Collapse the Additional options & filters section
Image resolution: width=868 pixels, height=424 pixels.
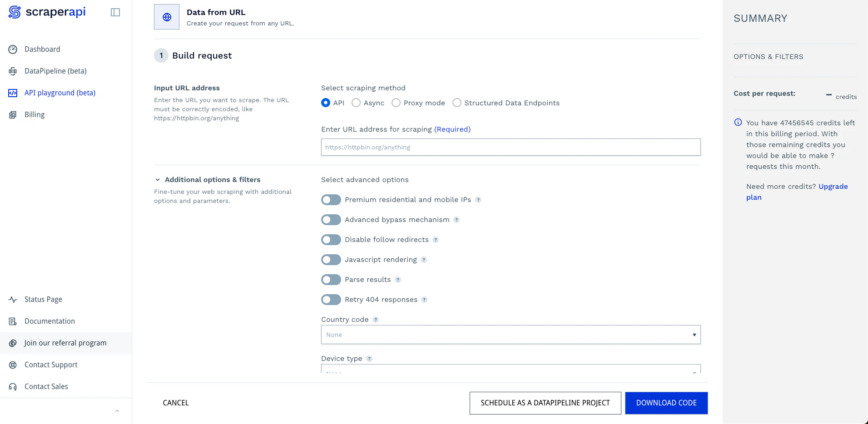(x=158, y=179)
